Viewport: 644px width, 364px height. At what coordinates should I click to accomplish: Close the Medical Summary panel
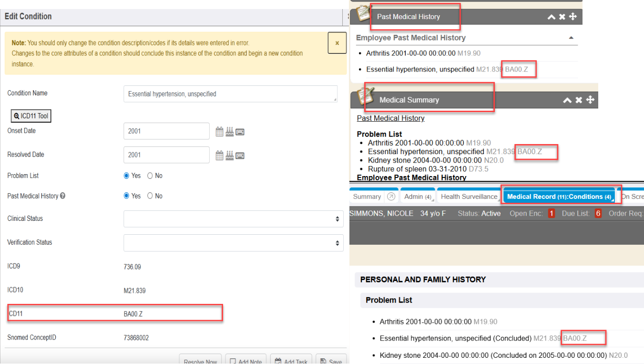(x=579, y=100)
